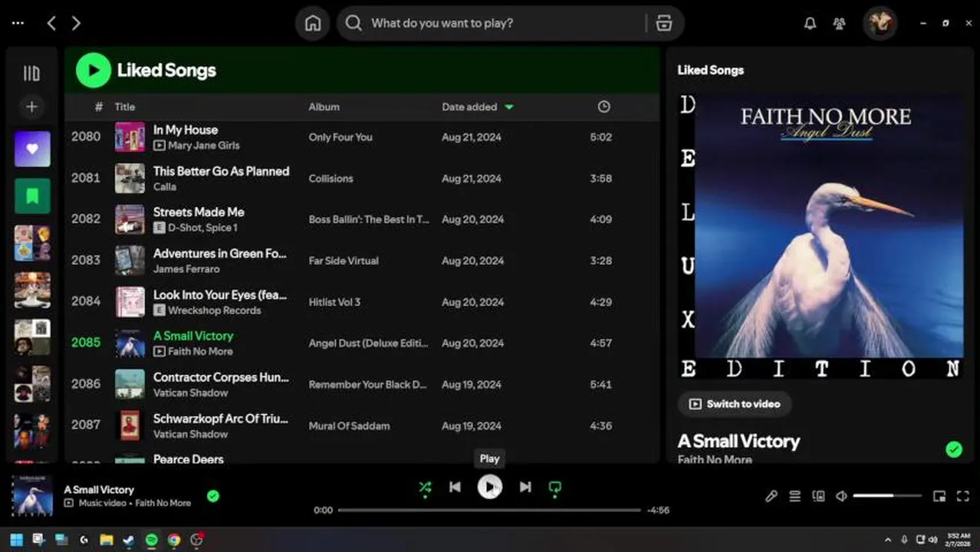The height and width of the screenshot is (552, 980).
Task: Click the Album column header
Action: (x=324, y=107)
